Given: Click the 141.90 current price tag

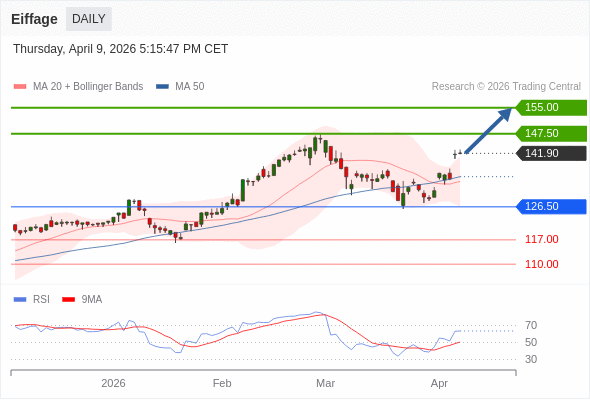Looking at the screenshot, I should click(x=551, y=154).
